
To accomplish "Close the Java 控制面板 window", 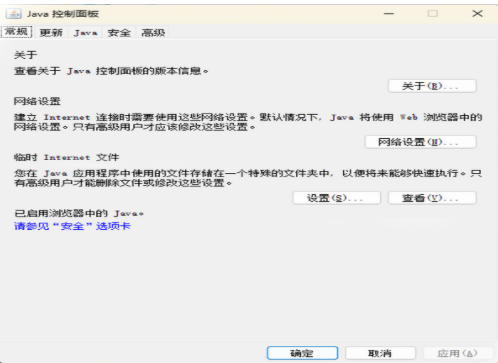I will [477, 14].
